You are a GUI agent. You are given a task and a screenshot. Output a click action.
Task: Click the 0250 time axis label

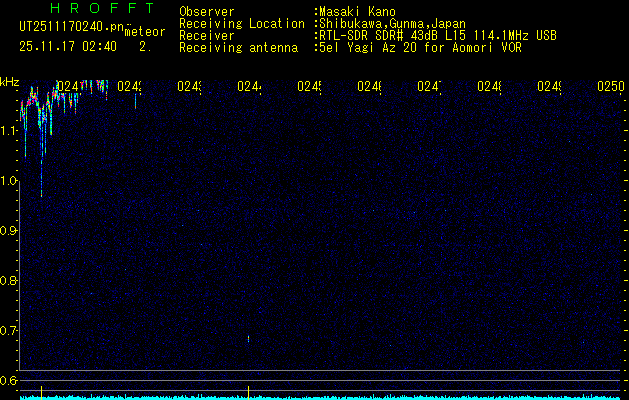pos(611,86)
